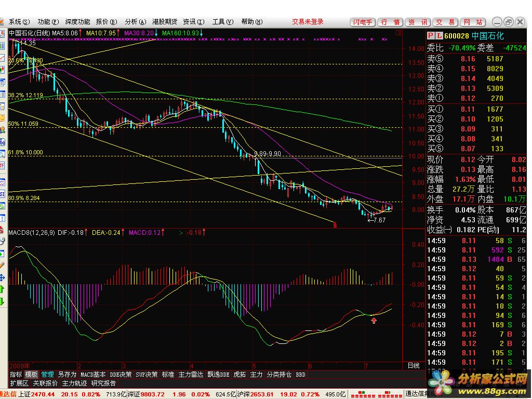Click the 日线 period label
Image resolution: width=532 pixels, height=399 pixels.
click(414, 366)
